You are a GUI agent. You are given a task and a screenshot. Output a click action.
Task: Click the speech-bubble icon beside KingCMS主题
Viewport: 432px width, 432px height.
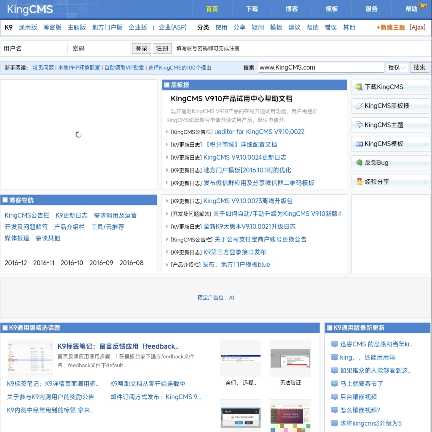click(359, 125)
